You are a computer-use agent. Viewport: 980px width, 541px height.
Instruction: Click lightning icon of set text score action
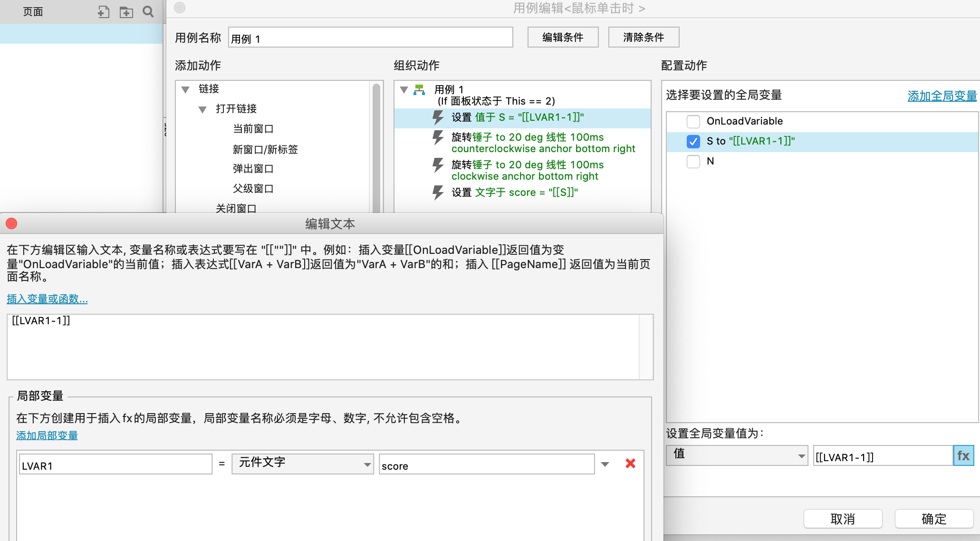pos(438,192)
